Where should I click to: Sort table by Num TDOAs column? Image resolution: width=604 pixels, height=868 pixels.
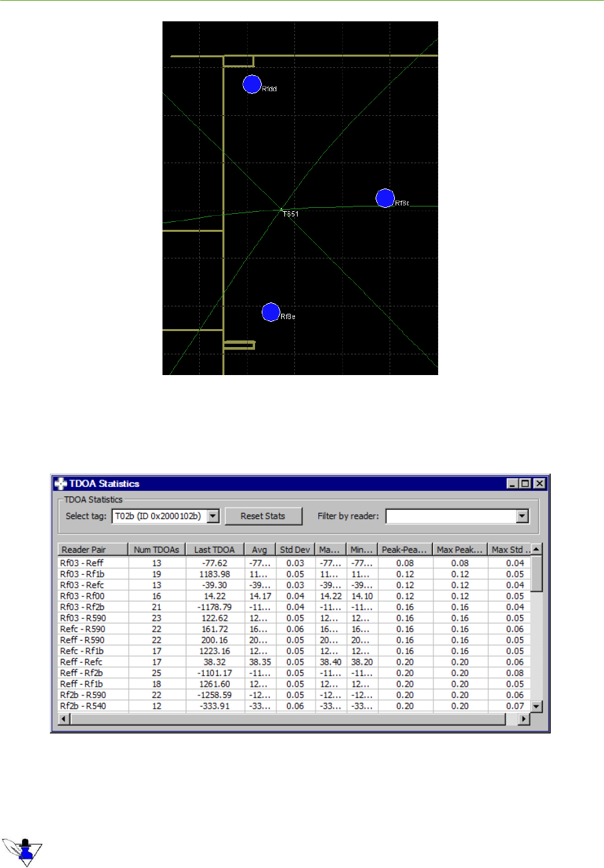click(156, 550)
